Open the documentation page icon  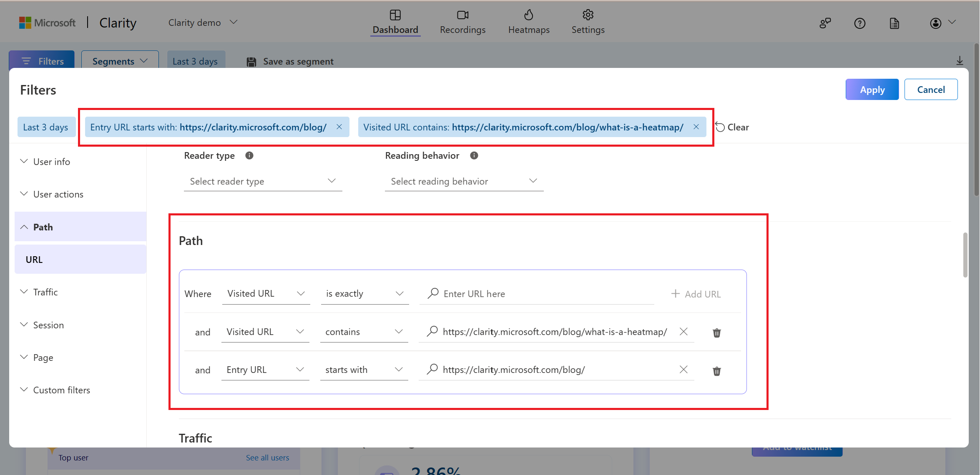click(x=894, y=23)
